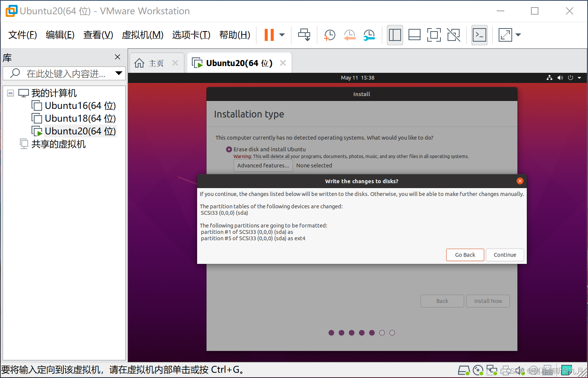The width and height of the screenshot is (588, 378).
Task: Open the library search dropdown arrow
Action: point(119,73)
